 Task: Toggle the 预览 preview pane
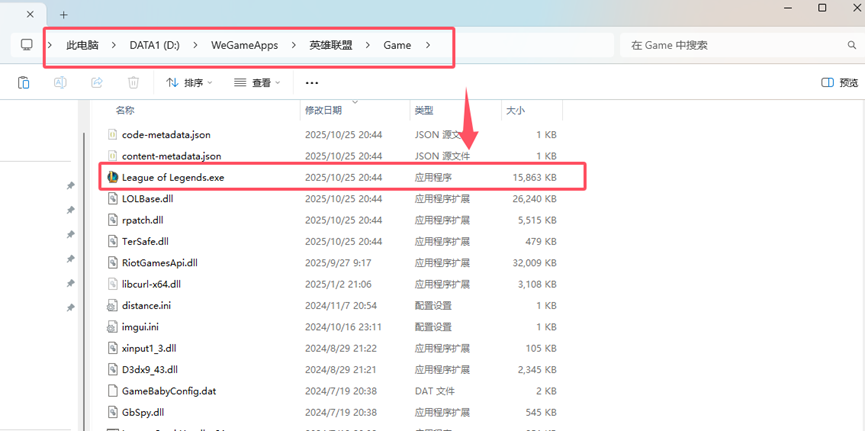(840, 83)
